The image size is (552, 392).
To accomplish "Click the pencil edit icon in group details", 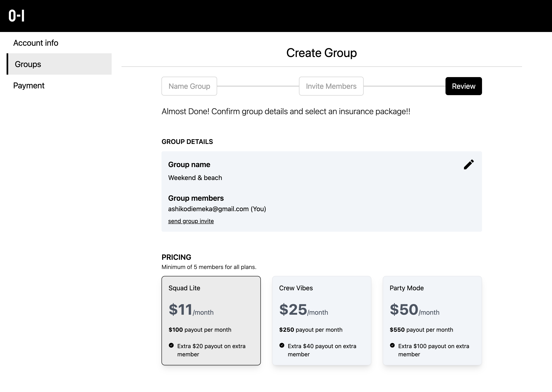I will (469, 165).
